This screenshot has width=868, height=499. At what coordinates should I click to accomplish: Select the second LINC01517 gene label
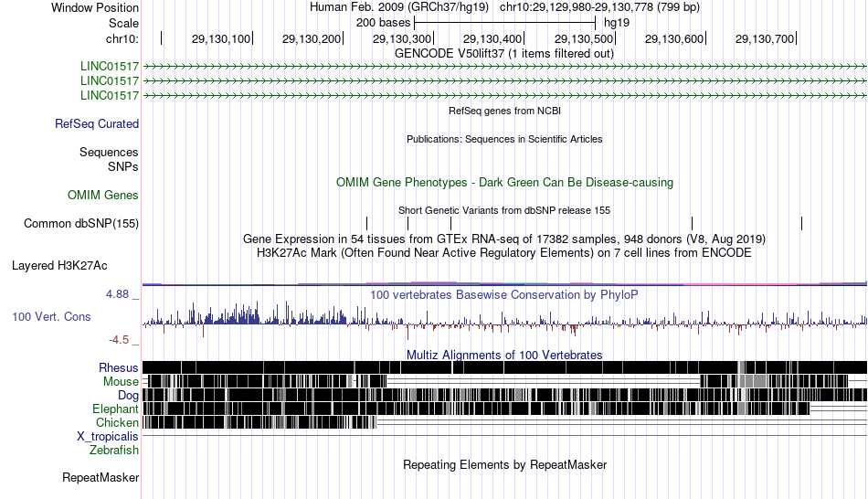tap(110, 80)
